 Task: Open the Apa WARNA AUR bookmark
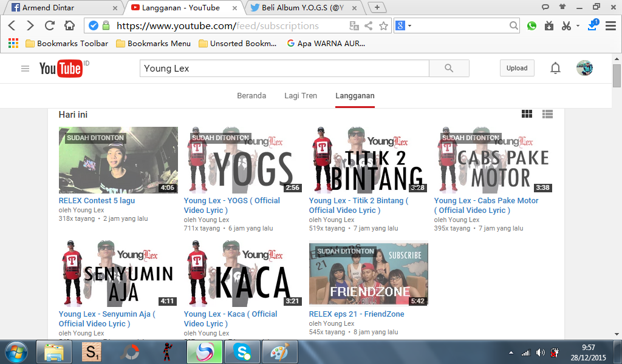click(x=326, y=43)
